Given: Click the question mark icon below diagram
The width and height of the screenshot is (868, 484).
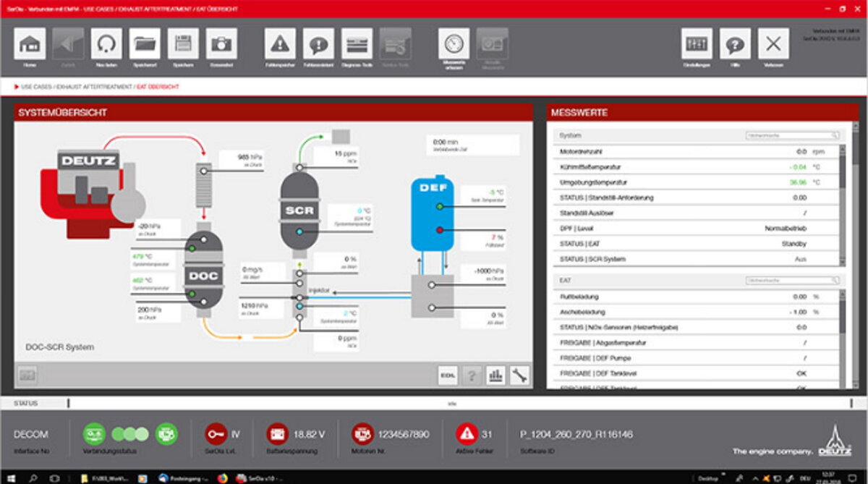Looking at the screenshot, I should tap(472, 375).
